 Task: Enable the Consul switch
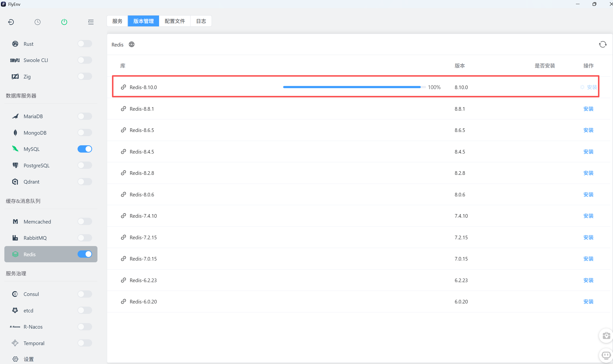85,294
